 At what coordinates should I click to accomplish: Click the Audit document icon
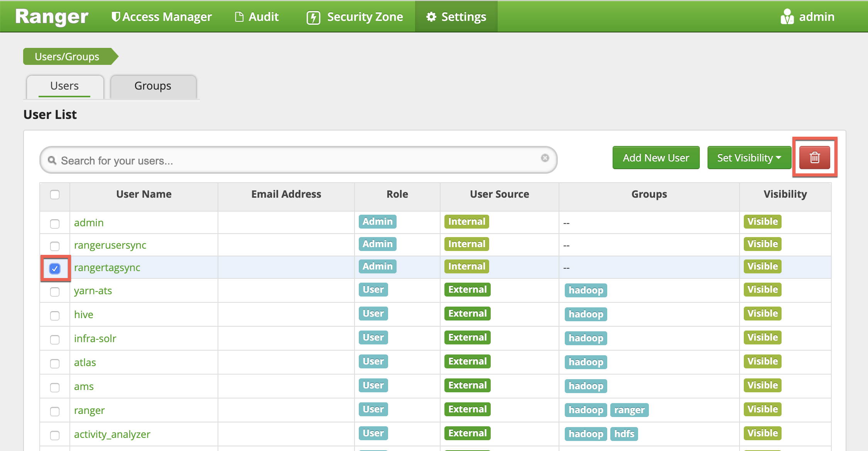[239, 17]
